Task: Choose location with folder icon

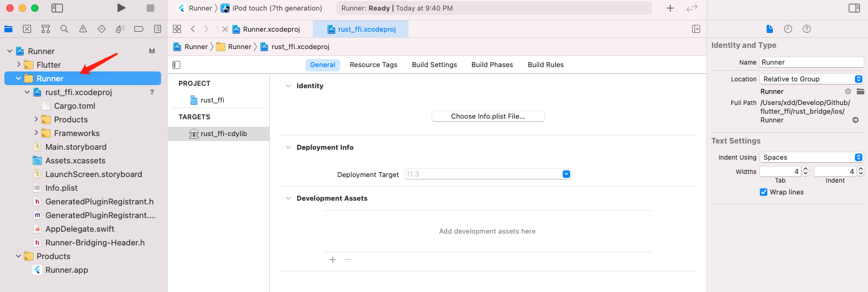Action: tap(861, 91)
